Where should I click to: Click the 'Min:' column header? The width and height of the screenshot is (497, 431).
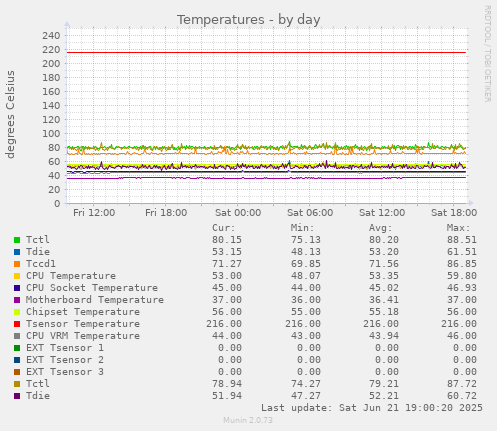302,228
